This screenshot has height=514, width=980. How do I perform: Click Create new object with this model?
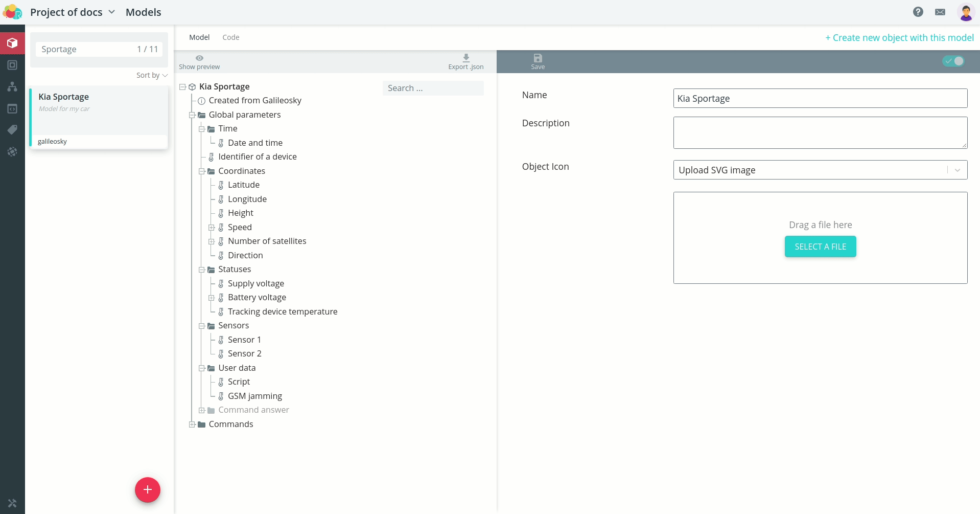coord(899,37)
